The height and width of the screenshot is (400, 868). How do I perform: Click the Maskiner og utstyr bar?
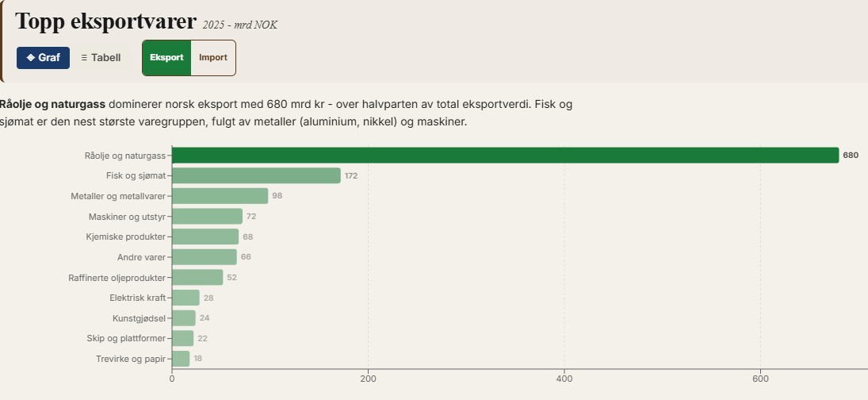[x=207, y=217]
